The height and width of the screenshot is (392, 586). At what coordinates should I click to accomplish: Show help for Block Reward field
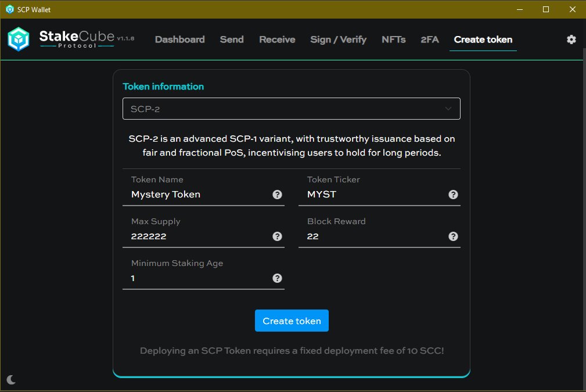(x=453, y=236)
